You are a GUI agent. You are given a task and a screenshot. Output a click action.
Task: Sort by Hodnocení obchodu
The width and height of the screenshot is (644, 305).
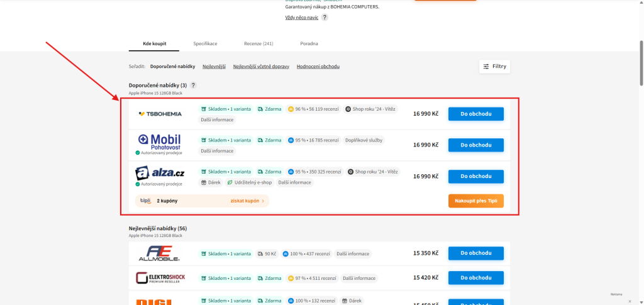[318, 67]
